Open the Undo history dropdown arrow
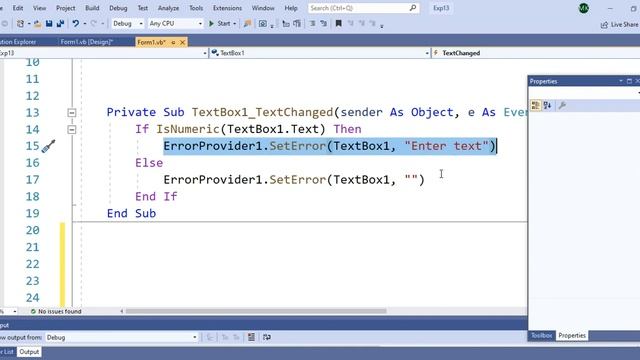Viewport: 640px width, 360px height. pyautogui.click(x=84, y=24)
